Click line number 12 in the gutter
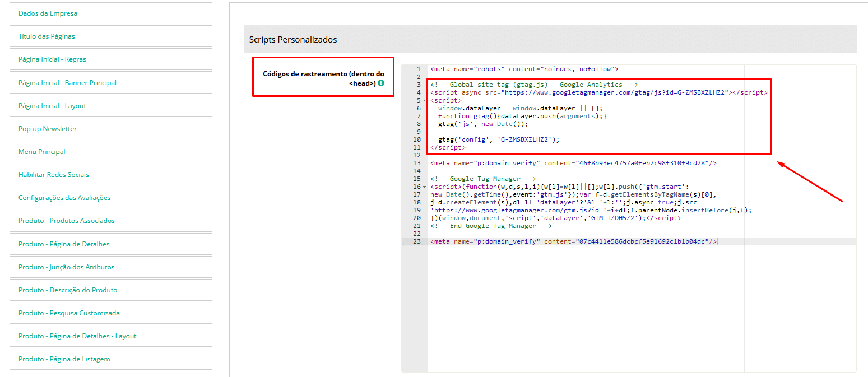The height and width of the screenshot is (377, 868). [416, 155]
